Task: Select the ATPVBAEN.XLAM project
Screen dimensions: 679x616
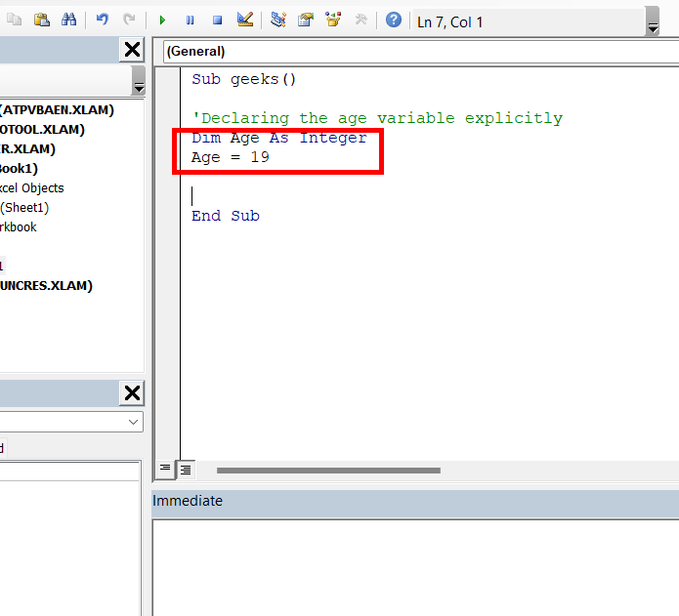Action: coord(58,110)
